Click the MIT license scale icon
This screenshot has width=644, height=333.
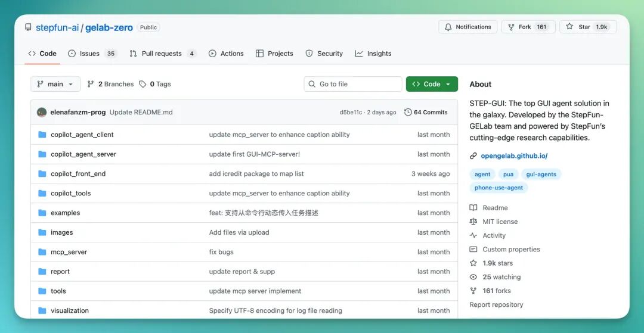[x=473, y=222]
